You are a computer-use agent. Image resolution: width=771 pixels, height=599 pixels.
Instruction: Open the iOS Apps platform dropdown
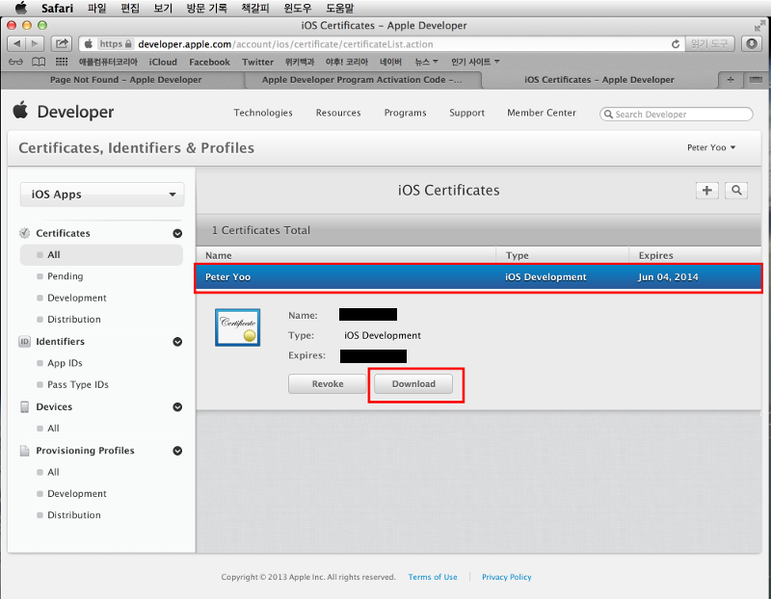(103, 194)
